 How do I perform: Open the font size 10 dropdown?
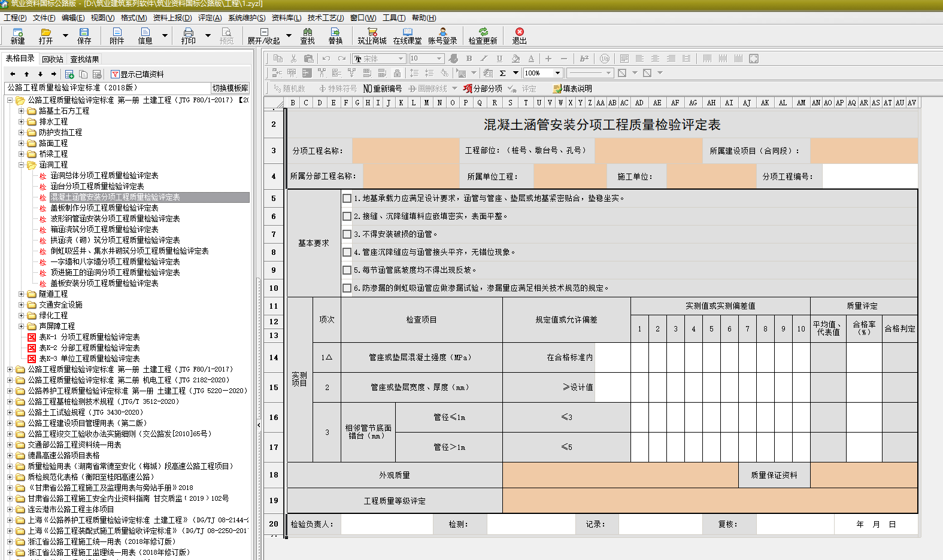[x=439, y=59]
